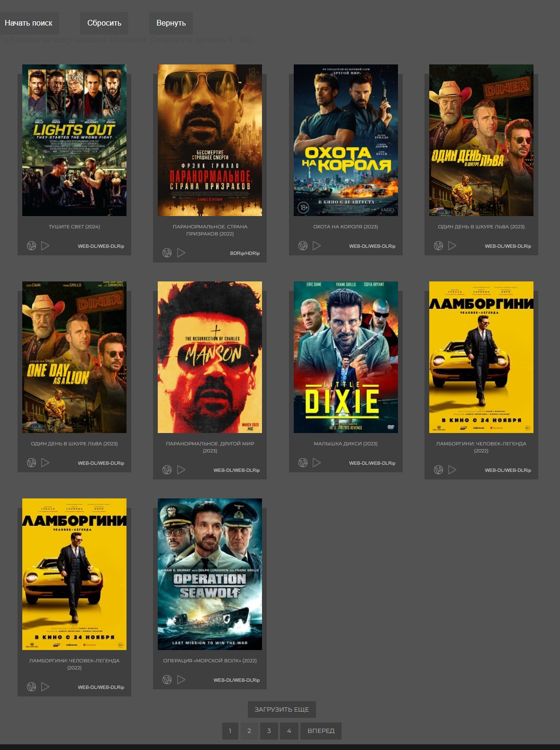Click torrent icon on Russian-poster Один день в шкуре льва card

tap(438, 246)
